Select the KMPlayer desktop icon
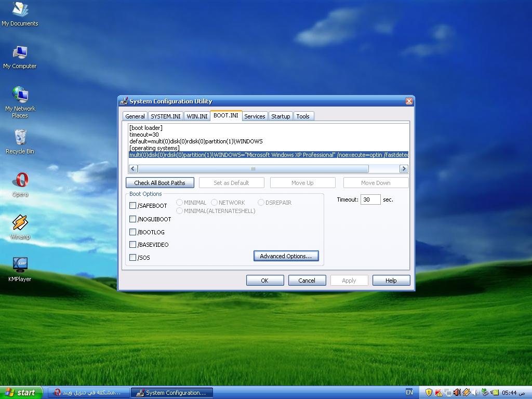The image size is (532, 399). [x=20, y=270]
